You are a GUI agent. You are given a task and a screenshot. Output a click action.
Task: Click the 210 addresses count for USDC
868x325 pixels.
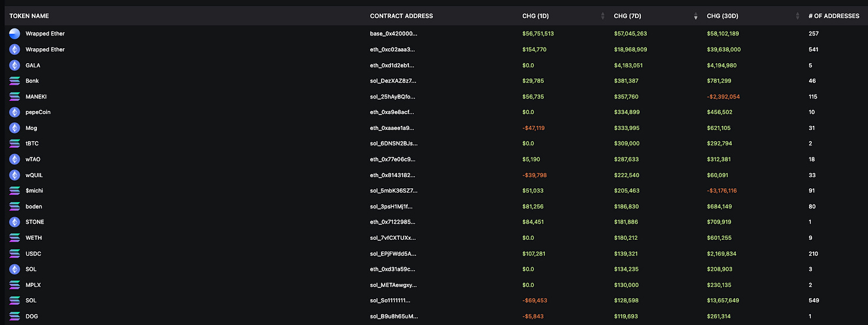coord(813,253)
